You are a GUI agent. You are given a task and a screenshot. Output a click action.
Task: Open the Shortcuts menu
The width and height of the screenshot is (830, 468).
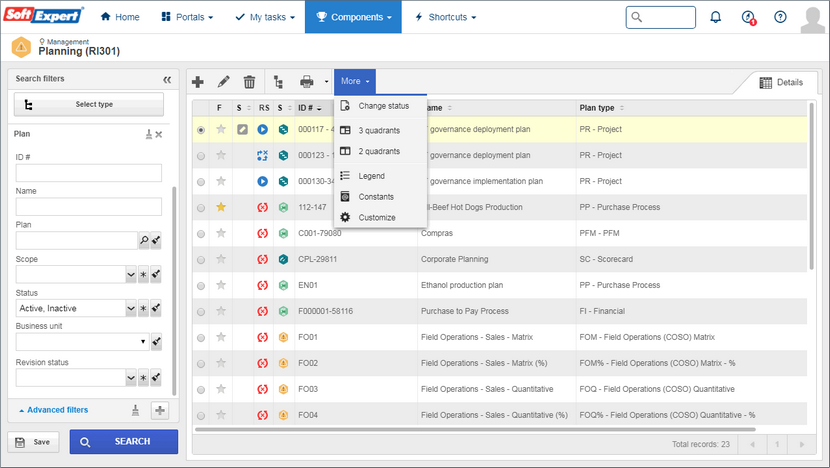click(445, 17)
